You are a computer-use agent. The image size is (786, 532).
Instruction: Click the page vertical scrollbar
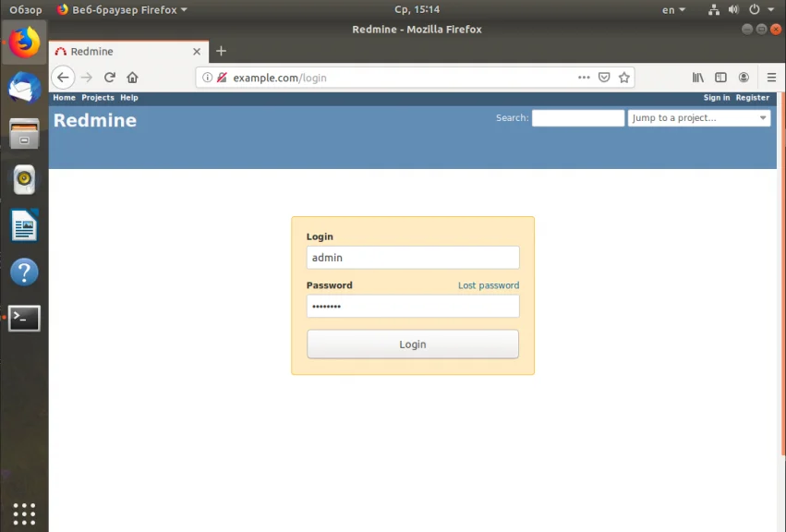point(783,274)
